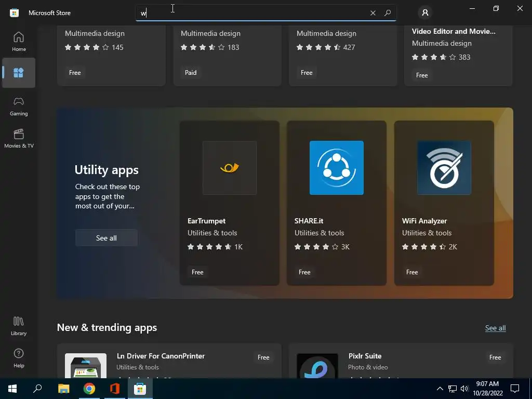Click the Pixlr Suite app thumbnail
Image resolution: width=532 pixels, height=399 pixels.
coord(317,366)
